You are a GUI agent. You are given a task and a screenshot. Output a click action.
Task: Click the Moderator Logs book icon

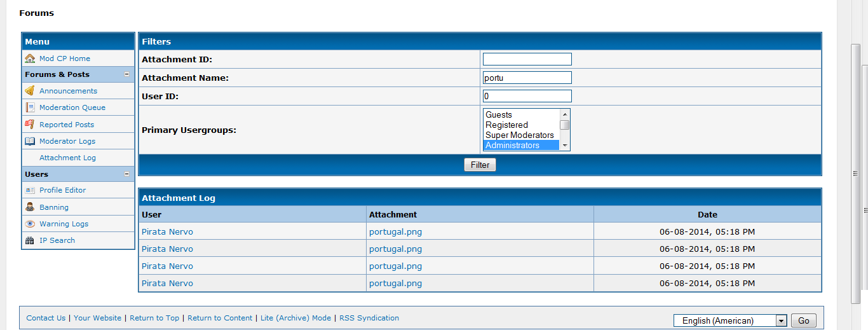(x=30, y=141)
